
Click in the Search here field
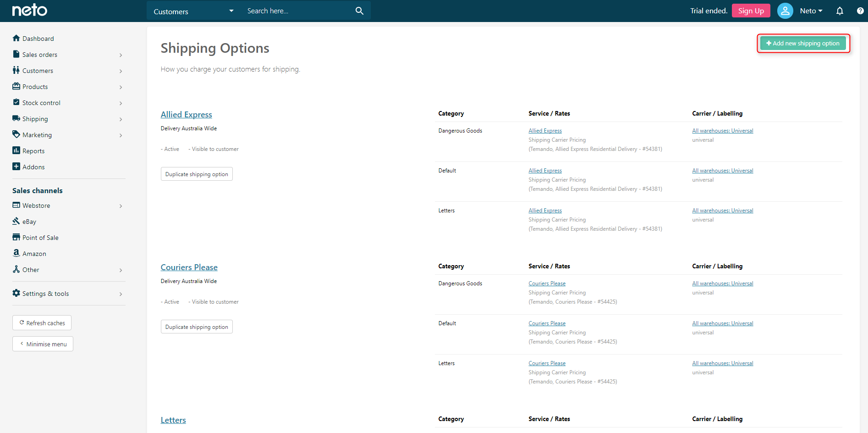pyautogui.click(x=298, y=11)
